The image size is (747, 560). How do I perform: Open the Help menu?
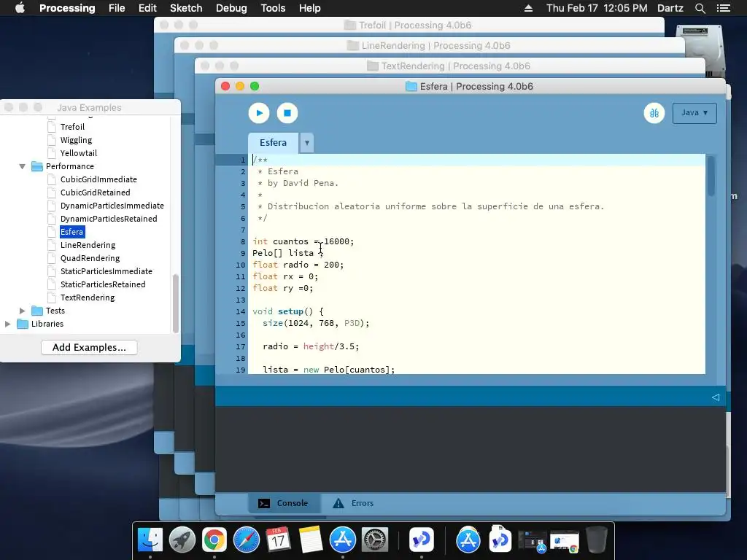[x=309, y=8]
